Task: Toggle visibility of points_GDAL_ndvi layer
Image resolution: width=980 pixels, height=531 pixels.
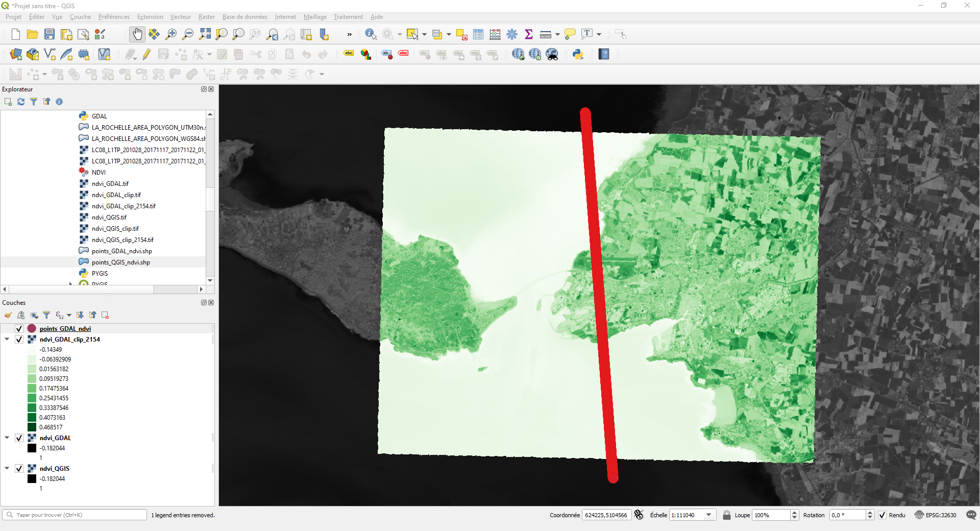Action: point(19,328)
